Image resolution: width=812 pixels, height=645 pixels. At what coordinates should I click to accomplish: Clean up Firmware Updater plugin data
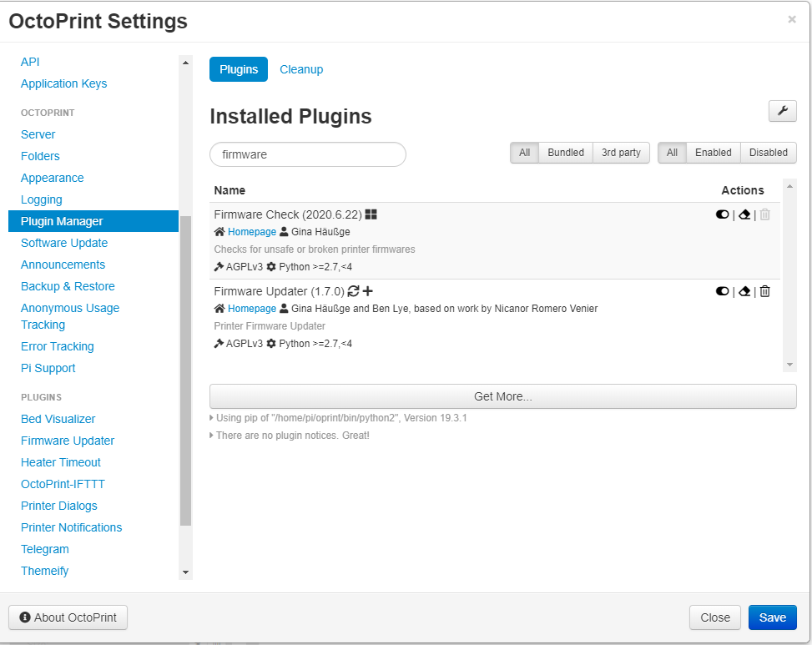[x=744, y=291]
